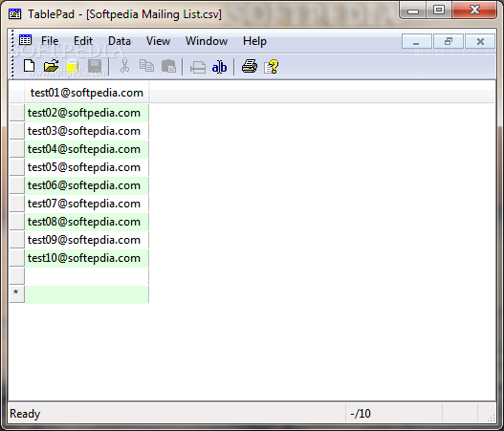Open the Window menu
504x431 pixels.
coord(207,41)
